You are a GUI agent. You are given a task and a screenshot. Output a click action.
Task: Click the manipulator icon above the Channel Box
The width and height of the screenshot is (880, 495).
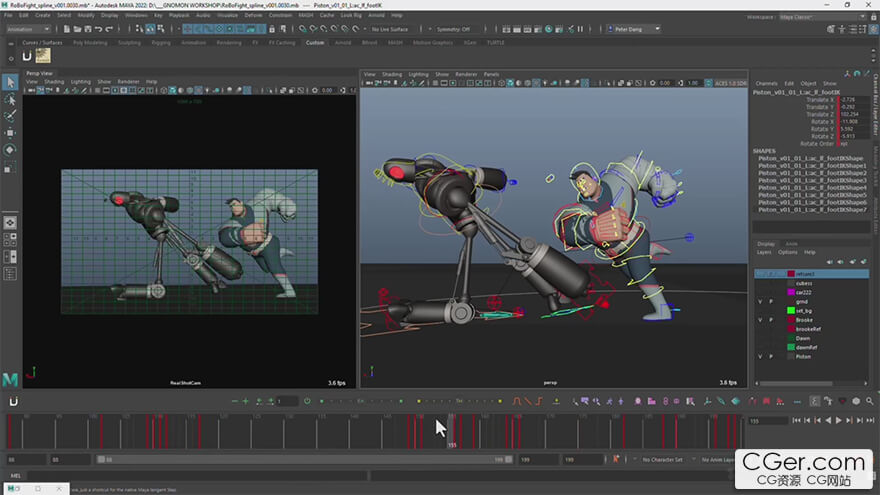pos(847,74)
